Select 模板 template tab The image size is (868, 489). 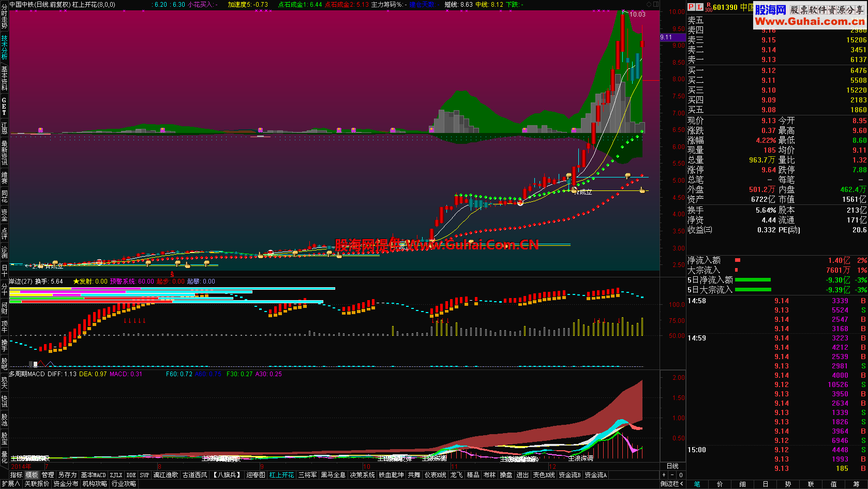[x=32, y=475]
